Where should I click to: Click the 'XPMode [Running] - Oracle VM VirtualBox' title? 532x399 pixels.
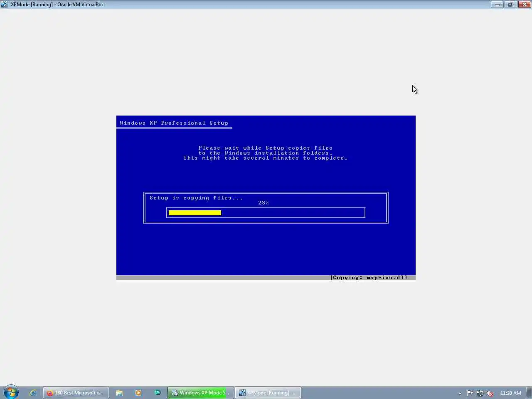point(57,5)
